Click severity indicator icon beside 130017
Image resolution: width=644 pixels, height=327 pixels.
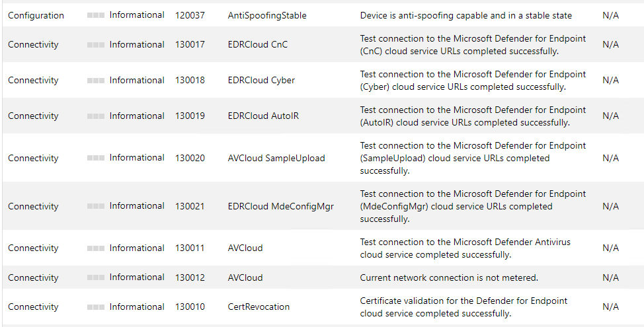pyautogui.click(x=96, y=45)
